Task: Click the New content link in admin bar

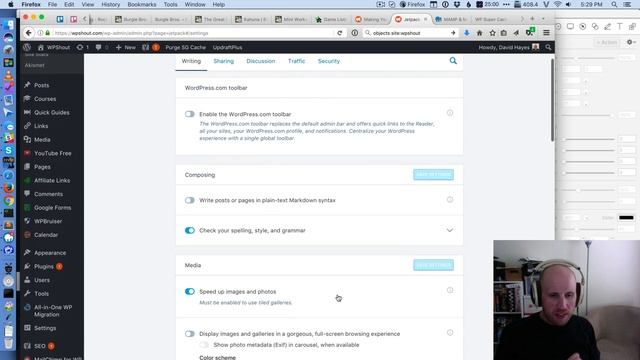Action: (x=125, y=47)
